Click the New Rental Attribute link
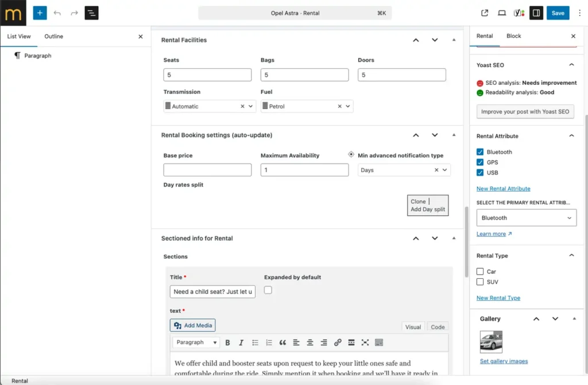This screenshot has height=385, width=588. pos(503,189)
